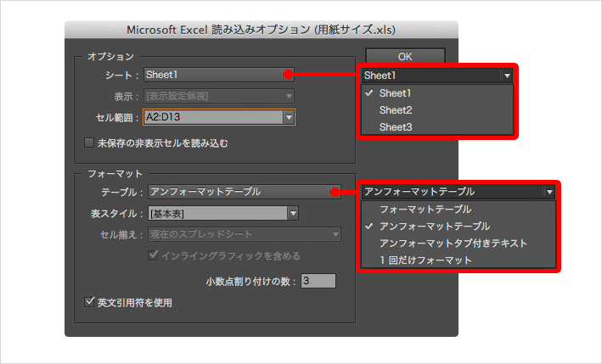Choose フォーマットテーブル from the popup
Image resolution: width=602 pixels, height=364 pixels.
pyautogui.click(x=459, y=210)
